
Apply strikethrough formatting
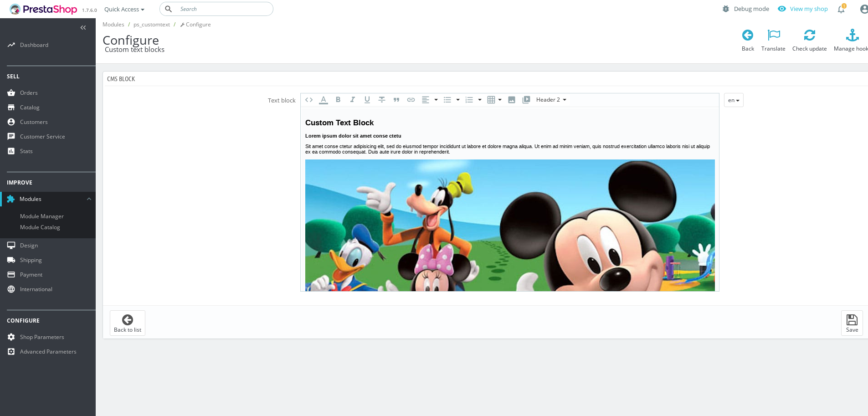pyautogui.click(x=382, y=100)
